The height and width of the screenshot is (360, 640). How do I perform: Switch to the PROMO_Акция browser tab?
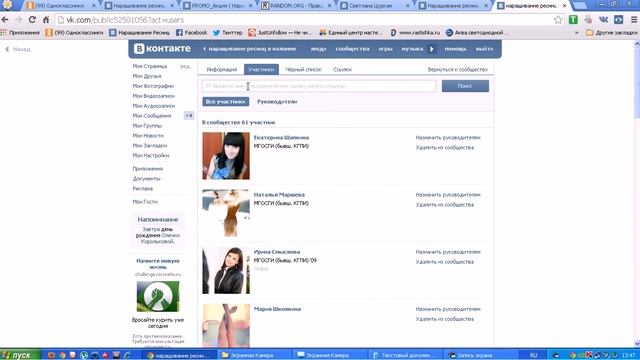(218, 6)
